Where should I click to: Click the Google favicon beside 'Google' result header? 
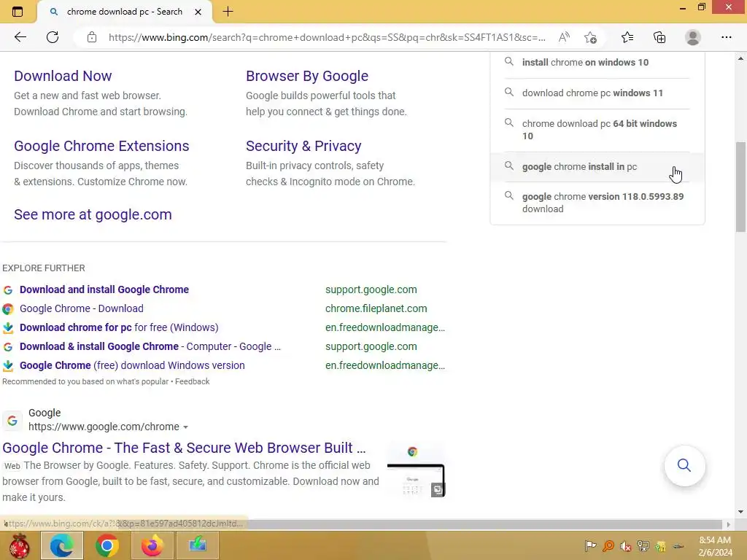click(12, 421)
